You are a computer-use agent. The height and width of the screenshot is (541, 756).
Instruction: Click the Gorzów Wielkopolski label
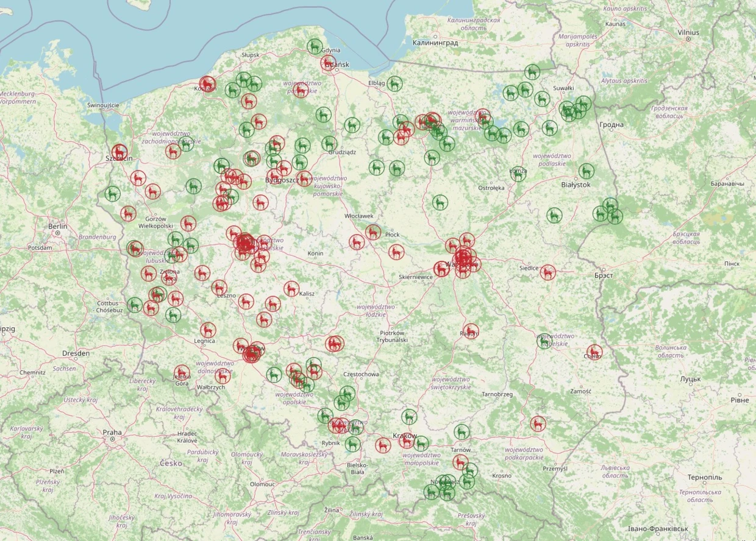pos(156,222)
